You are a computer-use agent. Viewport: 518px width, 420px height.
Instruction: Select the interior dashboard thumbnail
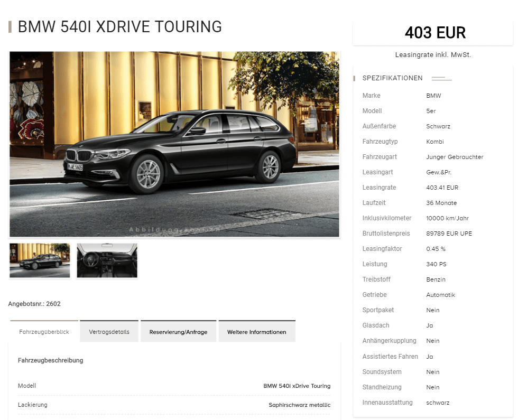click(107, 260)
